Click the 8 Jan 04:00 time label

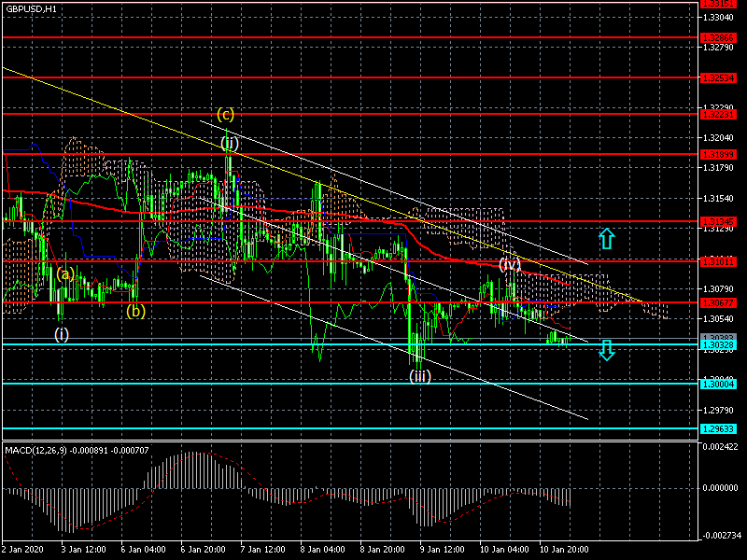(322, 549)
